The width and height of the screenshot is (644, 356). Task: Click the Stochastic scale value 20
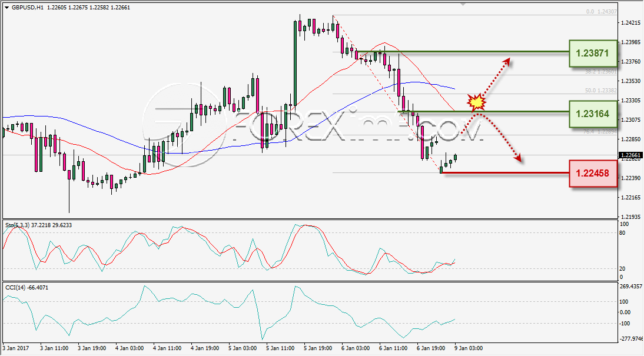[622, 268]
